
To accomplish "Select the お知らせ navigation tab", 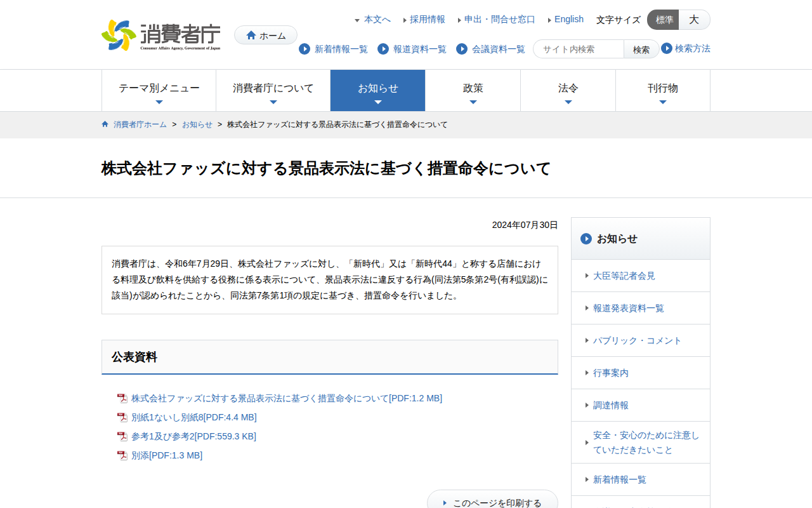I will tap(377, 90).
